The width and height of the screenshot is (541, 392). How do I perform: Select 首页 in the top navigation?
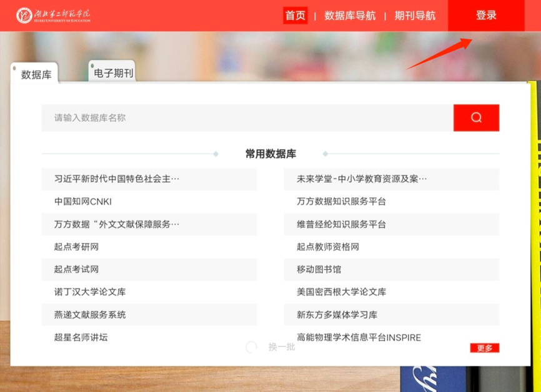295,16
